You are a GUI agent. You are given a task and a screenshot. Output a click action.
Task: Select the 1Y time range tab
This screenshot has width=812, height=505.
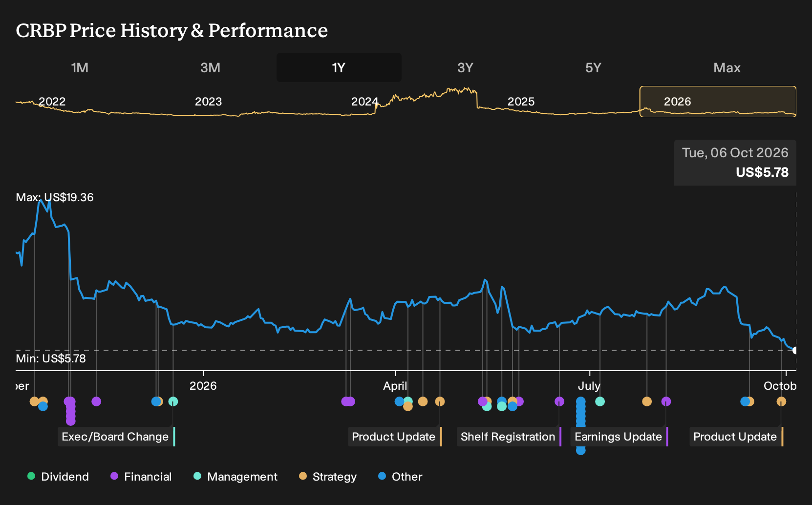[339, 67]
